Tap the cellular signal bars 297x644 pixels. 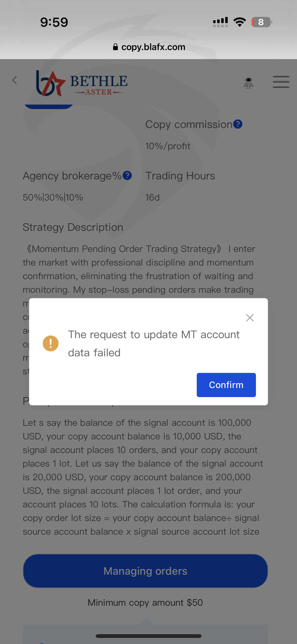(220, 22)
